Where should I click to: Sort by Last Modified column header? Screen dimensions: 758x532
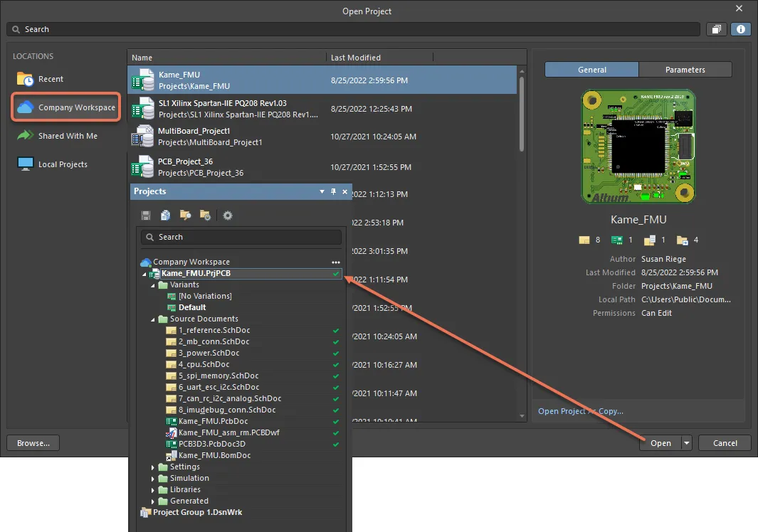coord(379,58)
